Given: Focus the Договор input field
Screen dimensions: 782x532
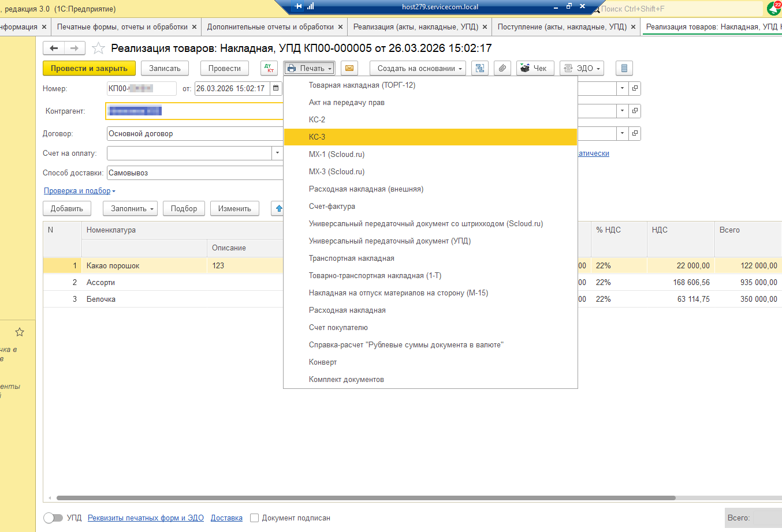Looking at the screenshot, I should point(195,133).
